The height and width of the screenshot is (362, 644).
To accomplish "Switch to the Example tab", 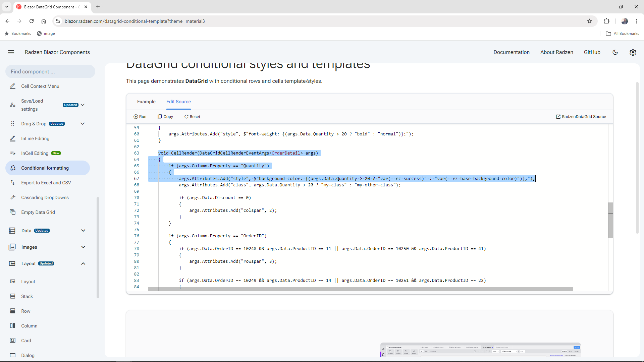I will (x=146, y=102).
